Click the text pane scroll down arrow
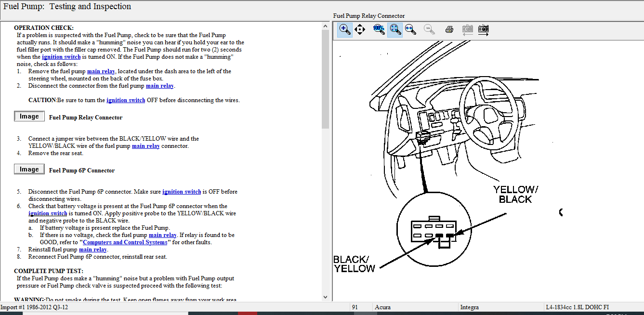 pyautogui.click(x=325, y=297)
